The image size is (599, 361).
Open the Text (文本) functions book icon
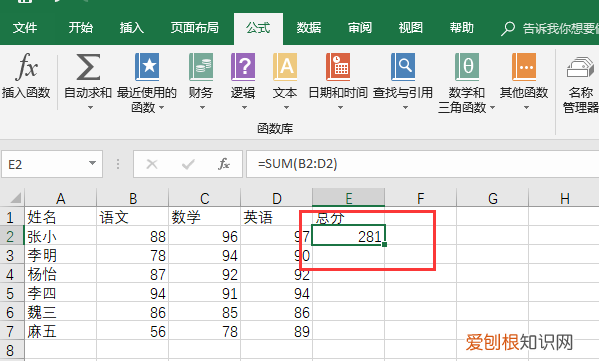pos(285,67)
